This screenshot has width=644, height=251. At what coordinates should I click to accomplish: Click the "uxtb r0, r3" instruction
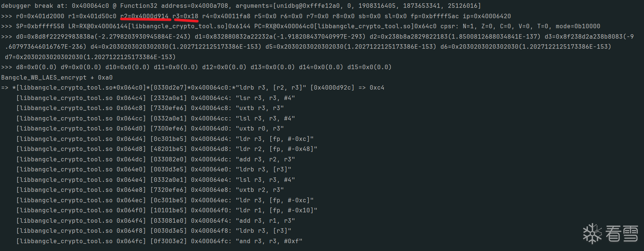point(259,129)
